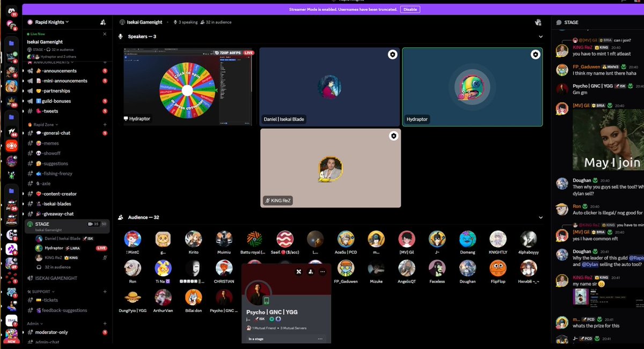
Task: Click the Kirito audience member avatar
Action: pos(193,240)
